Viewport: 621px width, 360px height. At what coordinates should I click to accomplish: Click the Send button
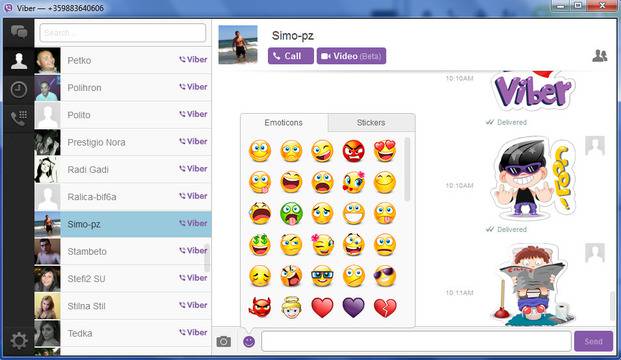tap(593, 341)
